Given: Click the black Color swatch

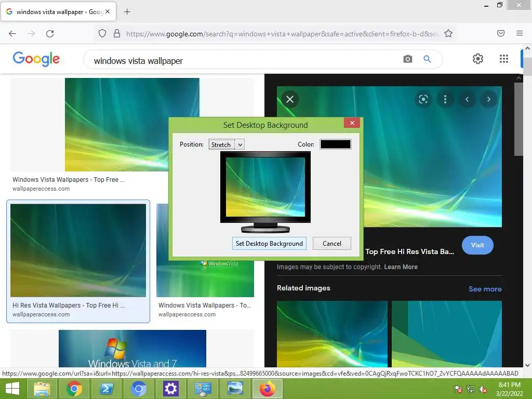Looking at the screenshot, I should coord(335,144).
